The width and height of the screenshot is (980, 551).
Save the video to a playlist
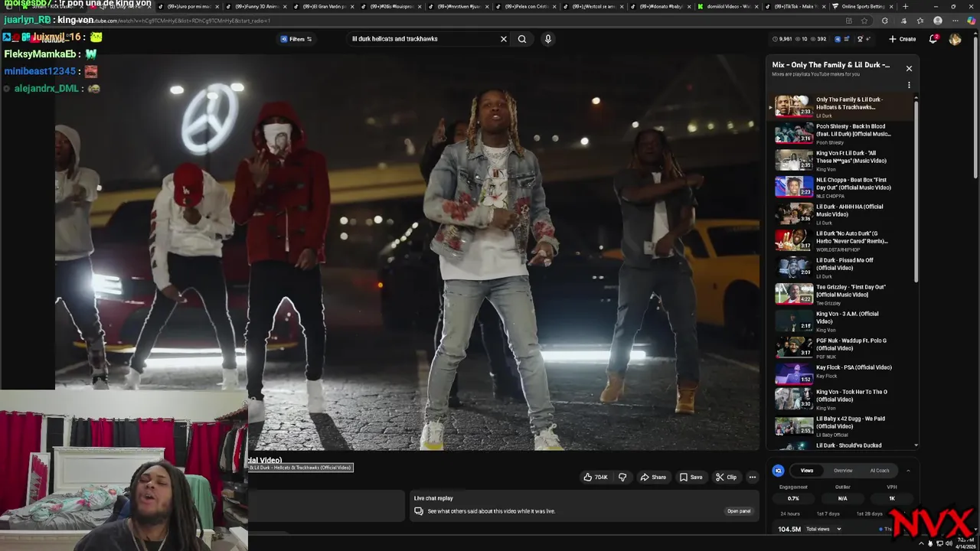tap(691, 477)
